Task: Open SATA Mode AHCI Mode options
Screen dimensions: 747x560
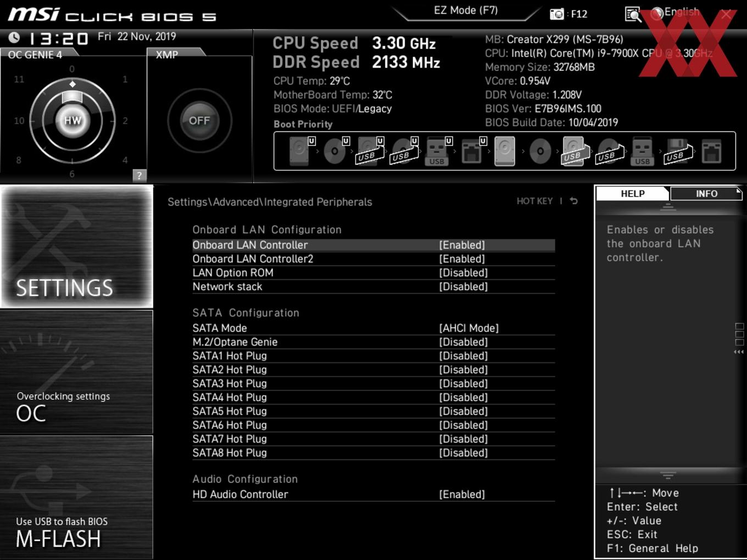Action: (x=469, y=328)
